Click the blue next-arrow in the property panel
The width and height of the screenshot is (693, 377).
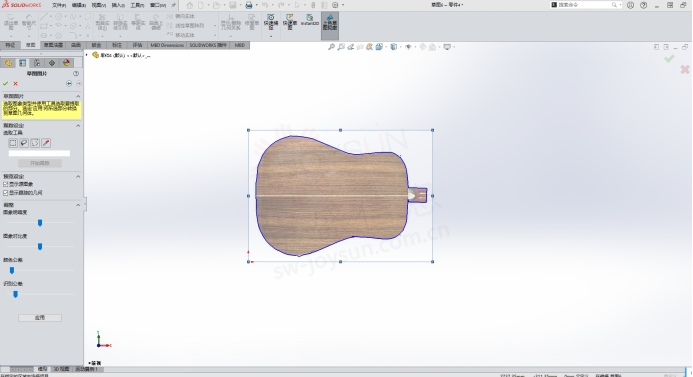coord(69,84)
